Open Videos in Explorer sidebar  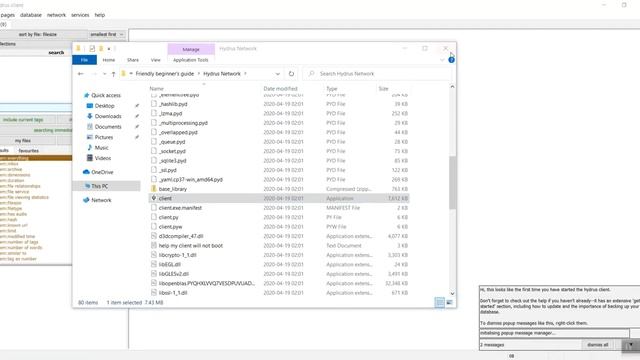coord(102,158)
